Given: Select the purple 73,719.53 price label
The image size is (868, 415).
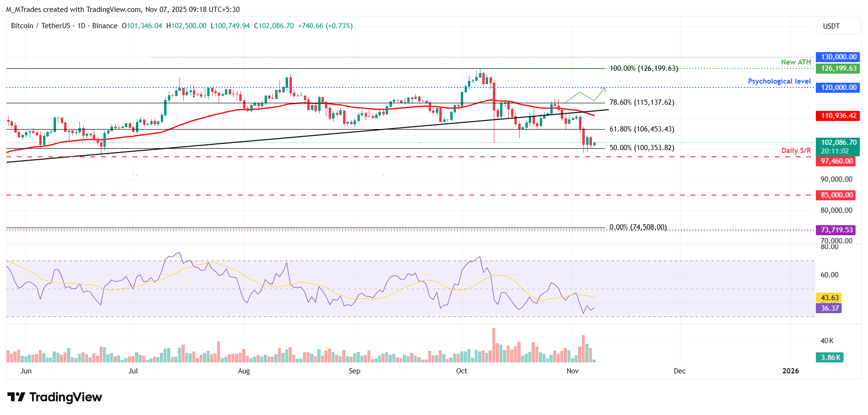Looking at the screenshot, I should coord(836,230).
